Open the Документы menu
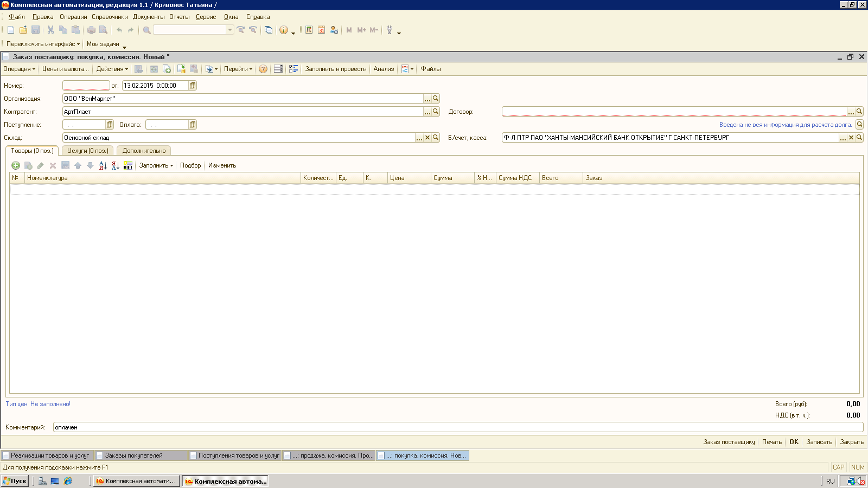868x488 pixels. click(x=148, y=17)
